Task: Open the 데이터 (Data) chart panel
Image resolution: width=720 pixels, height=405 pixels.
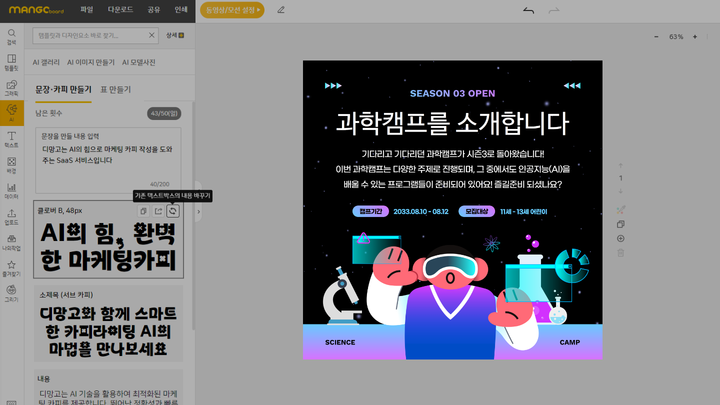Action: click(11, 191)
